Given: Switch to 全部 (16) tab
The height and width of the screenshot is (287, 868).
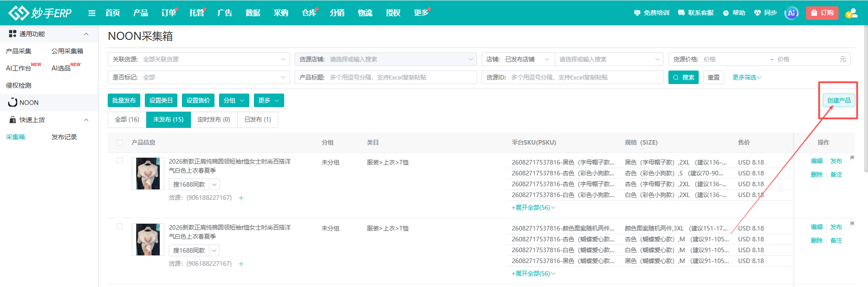Looking at the screenshot, I should coord(127,119).
